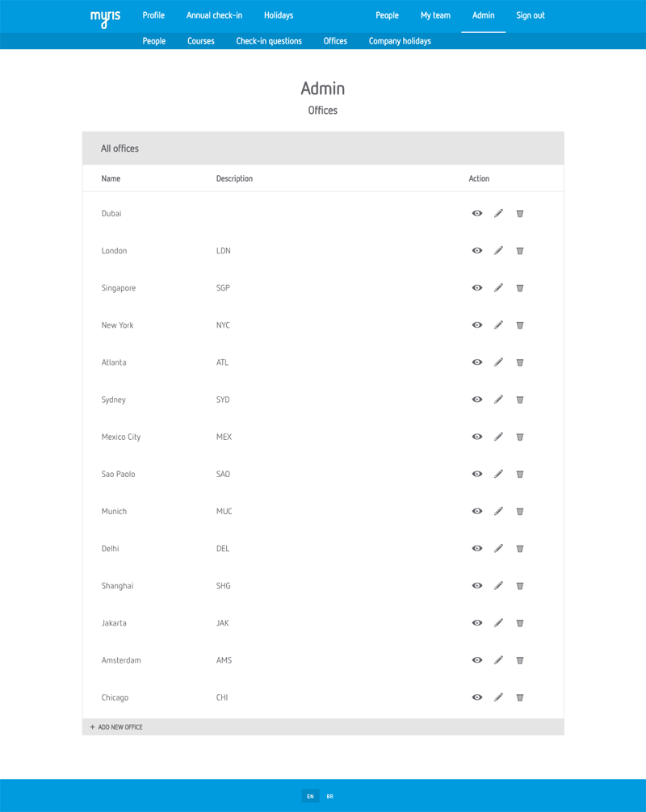Edit the London office with pencil icon
The image size is (646, 812).
click(498, 251)
